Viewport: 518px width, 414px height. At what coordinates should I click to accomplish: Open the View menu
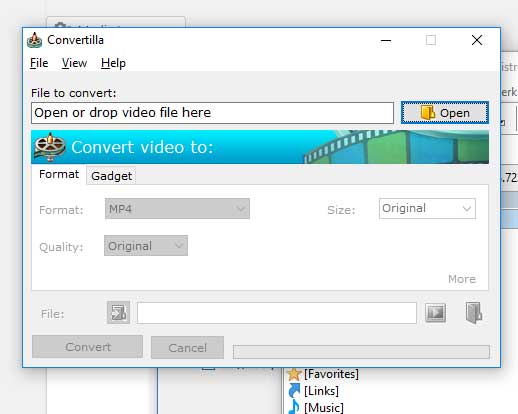pyautogui.click(x=74, y=63)
